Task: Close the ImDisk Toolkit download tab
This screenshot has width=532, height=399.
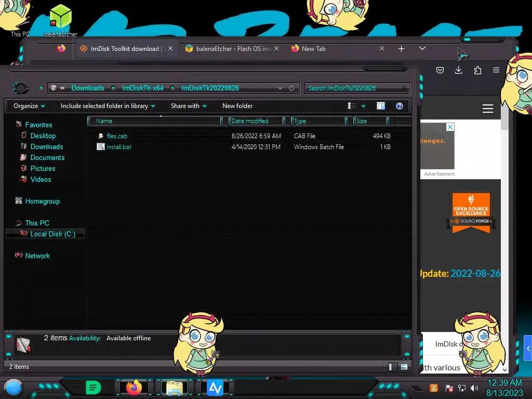Action: pyautogui.click(x=170, y=48)
